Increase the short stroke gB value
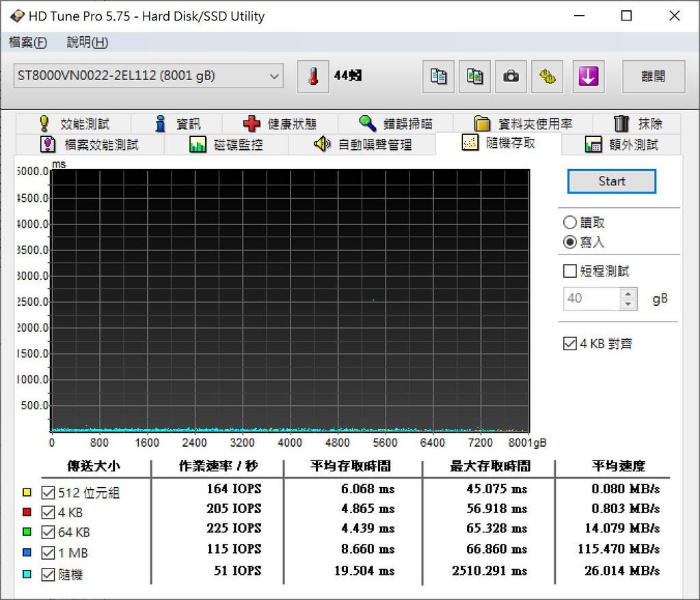Screen dimensions: 700x600 628,294
